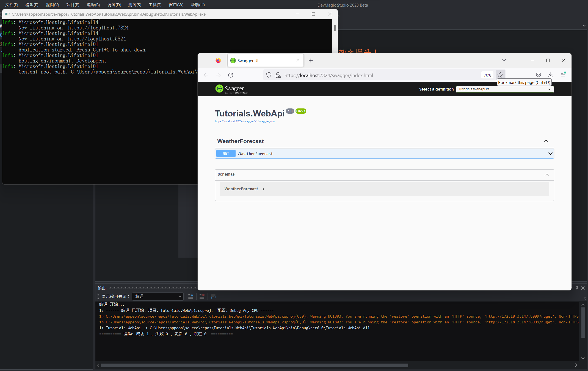Click the output horizontal scrollbar thumb
588x371 pixels.
tap(255, 365)
